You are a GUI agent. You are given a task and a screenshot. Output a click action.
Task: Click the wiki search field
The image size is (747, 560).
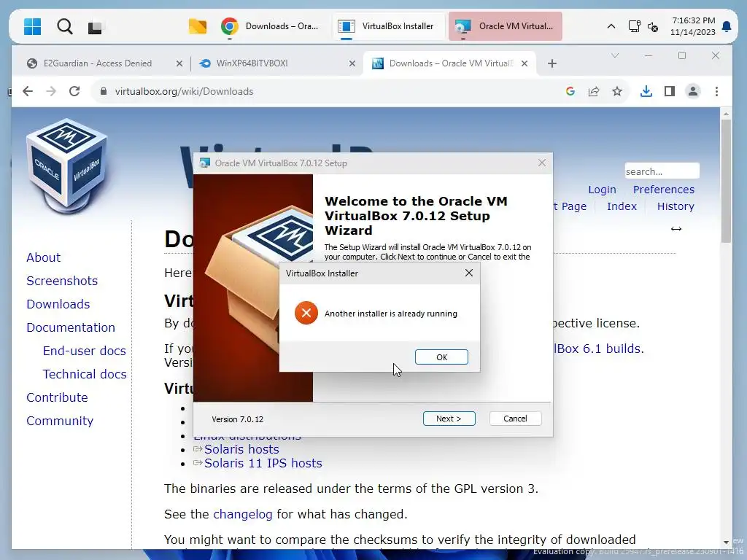pos(662,171)
